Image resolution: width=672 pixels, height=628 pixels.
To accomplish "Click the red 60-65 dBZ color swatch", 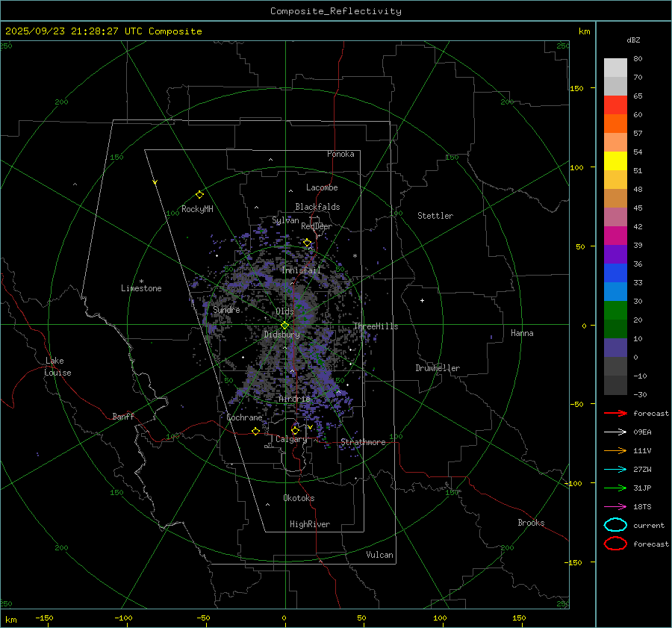I will click(615, 105).
